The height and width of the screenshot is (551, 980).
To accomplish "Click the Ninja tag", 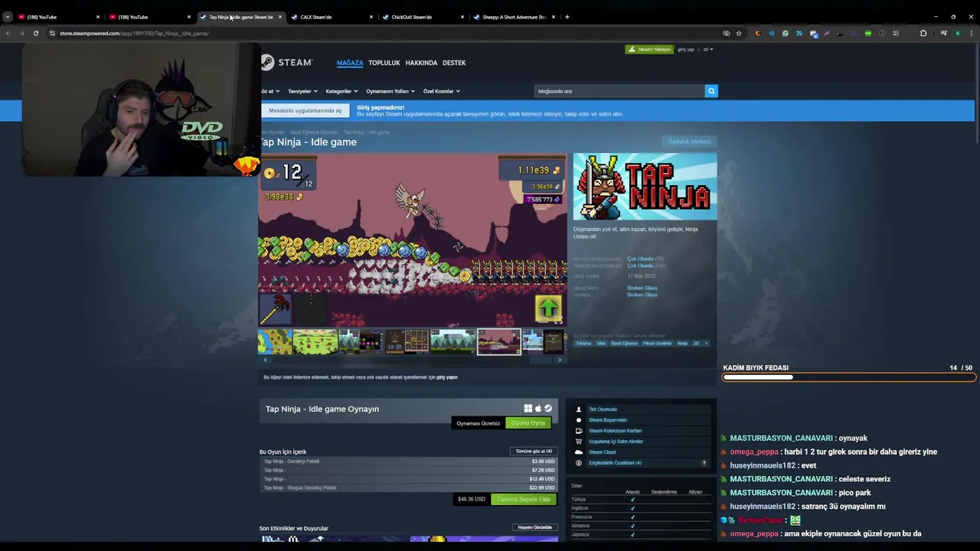I will point(682,344).
